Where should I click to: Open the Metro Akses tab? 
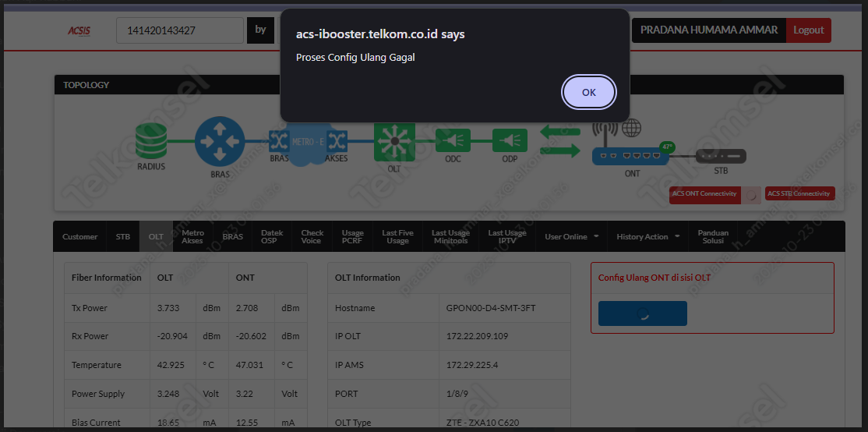pos(192,236)
